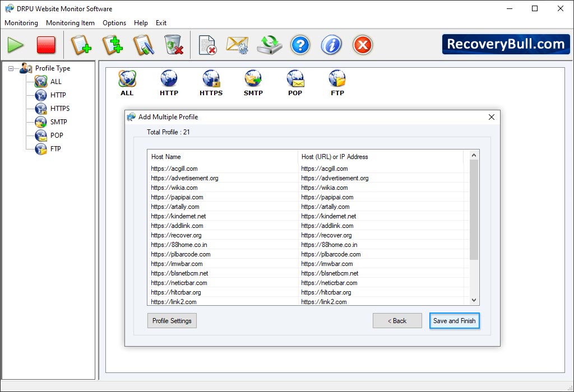Screen dimensions: 574x392
Task: Click the add single profile toolbar icon
Action: coord(81,45)
